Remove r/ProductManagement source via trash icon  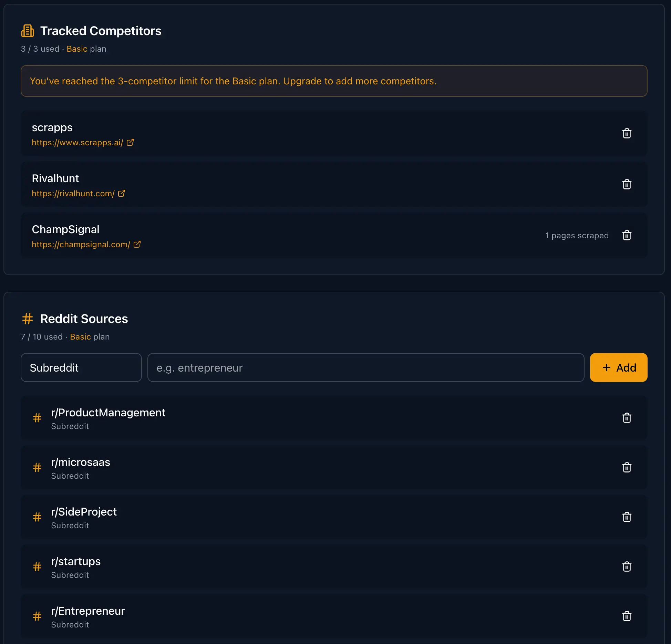pos(627,418)
